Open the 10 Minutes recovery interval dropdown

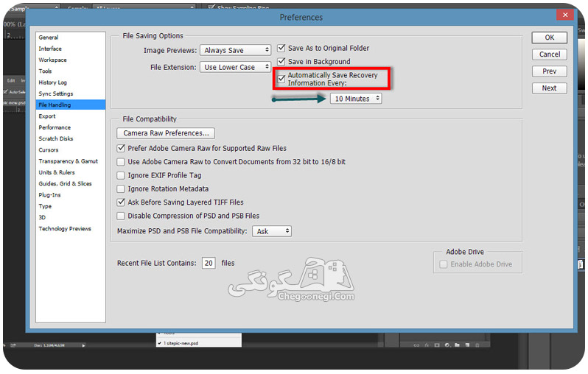point(356,99)
